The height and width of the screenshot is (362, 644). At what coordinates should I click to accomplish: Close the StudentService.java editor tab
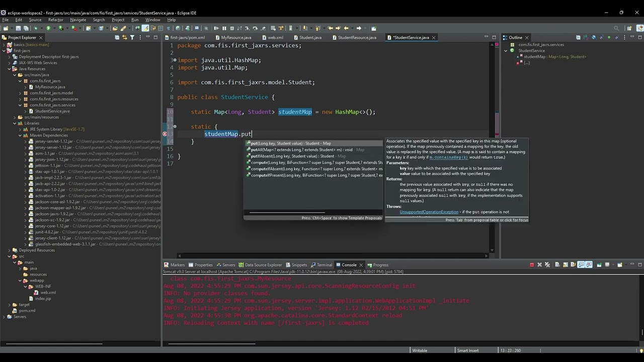(434, 38)
